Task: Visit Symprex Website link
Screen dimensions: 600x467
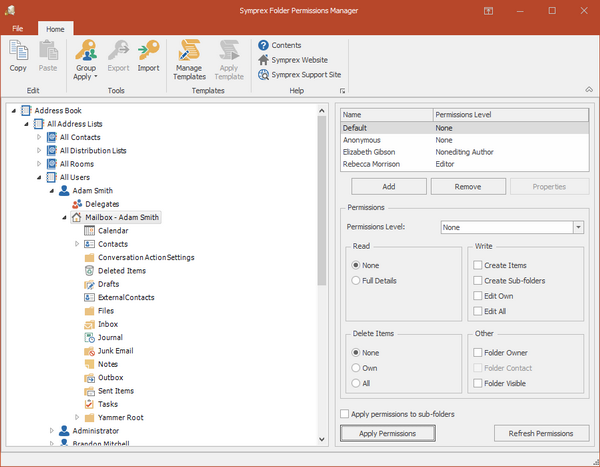Action: [299, 60]
